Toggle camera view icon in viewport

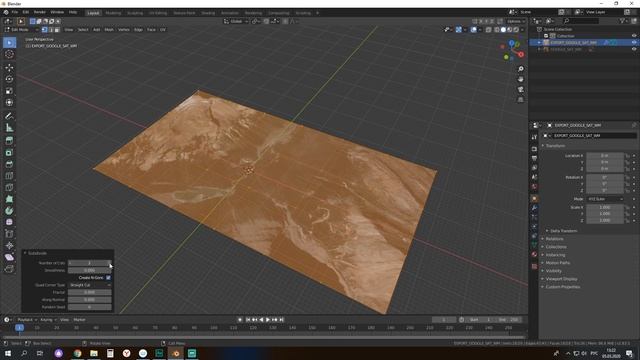[520, 89]
